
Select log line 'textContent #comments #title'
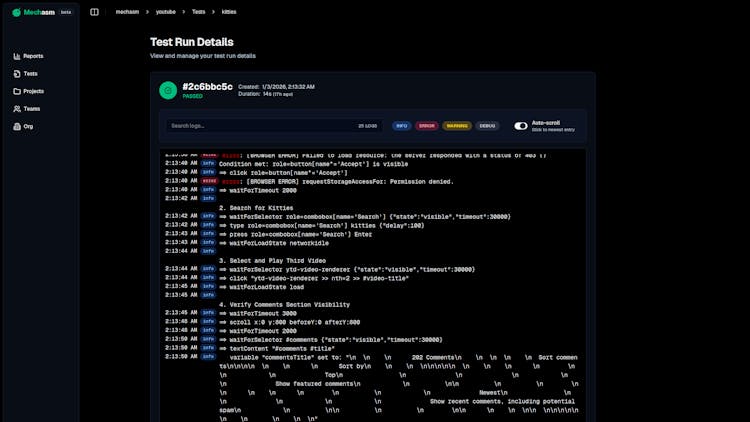click(x=277, y=349)
